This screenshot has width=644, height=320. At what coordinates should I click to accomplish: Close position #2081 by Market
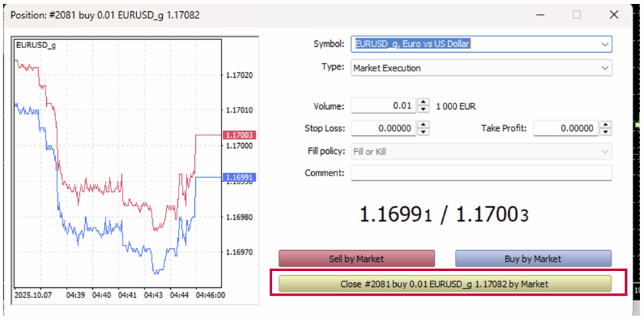[445, 284]
